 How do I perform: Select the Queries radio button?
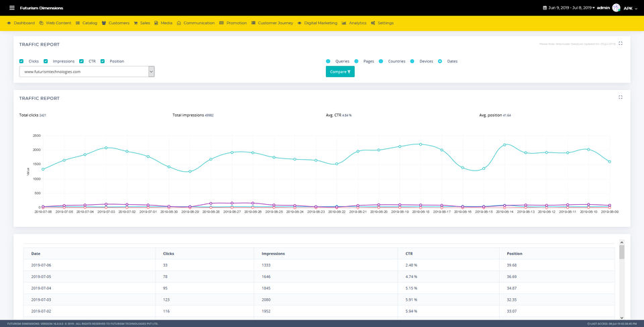[328, 61]
